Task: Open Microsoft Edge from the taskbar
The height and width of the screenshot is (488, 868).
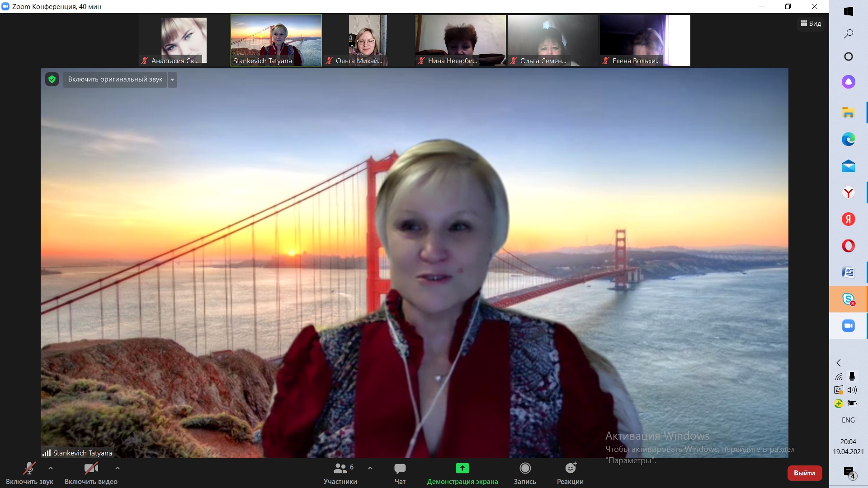Action: [848, 139]
